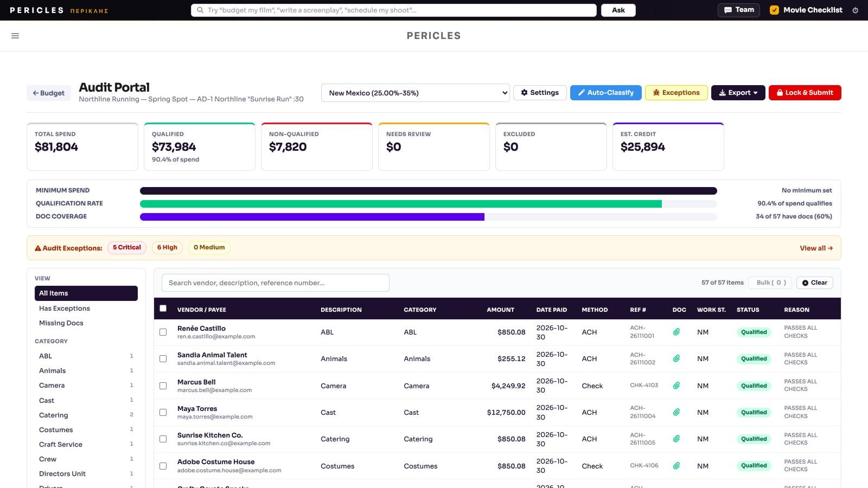
Task: Click the Lock & Submit button
Action: pyautogui.click(x=805, y=93)
